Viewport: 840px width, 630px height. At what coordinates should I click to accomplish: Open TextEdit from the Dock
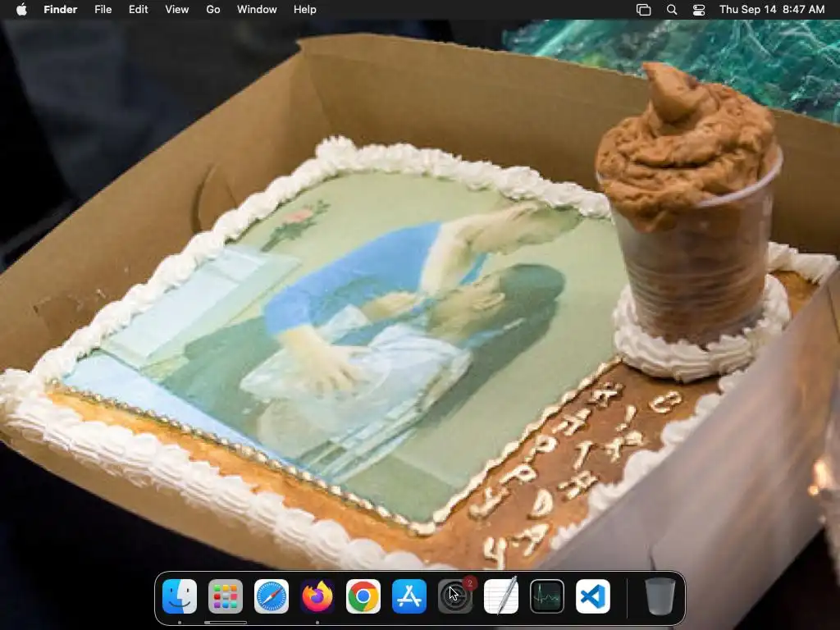tap(501, 596)
